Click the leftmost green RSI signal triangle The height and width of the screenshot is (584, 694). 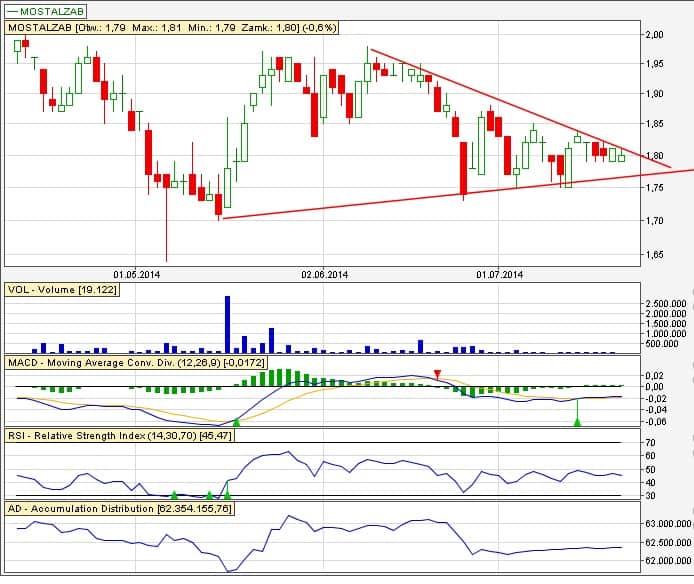point(174,494)
